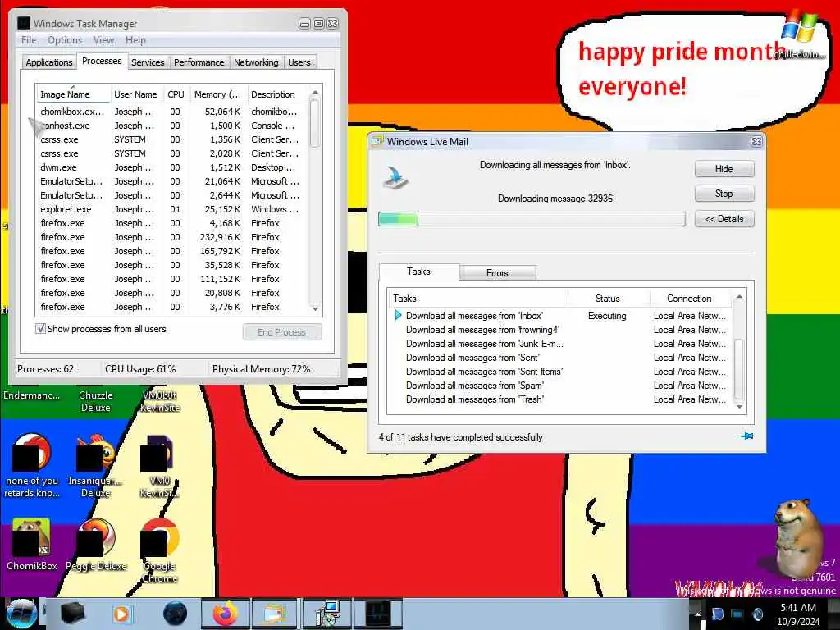Click the volume tray icon
840x630 pixels.
point(757,614)
